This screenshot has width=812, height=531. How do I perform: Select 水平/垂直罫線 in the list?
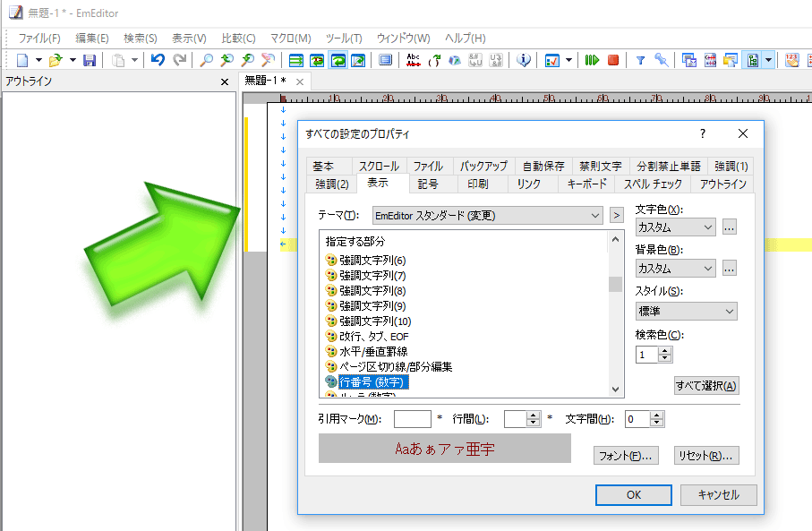pyautogui.click(x=372, y=351)
